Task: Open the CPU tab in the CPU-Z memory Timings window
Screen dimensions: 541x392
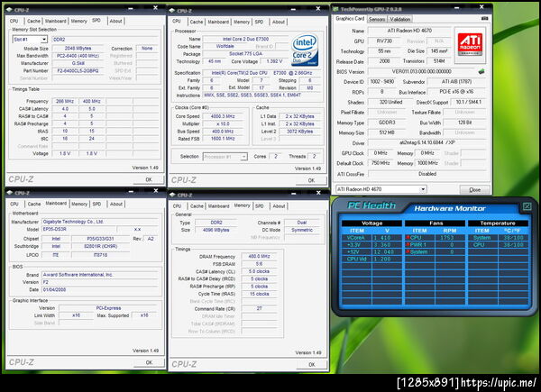Action: click(x=177, y=206)
